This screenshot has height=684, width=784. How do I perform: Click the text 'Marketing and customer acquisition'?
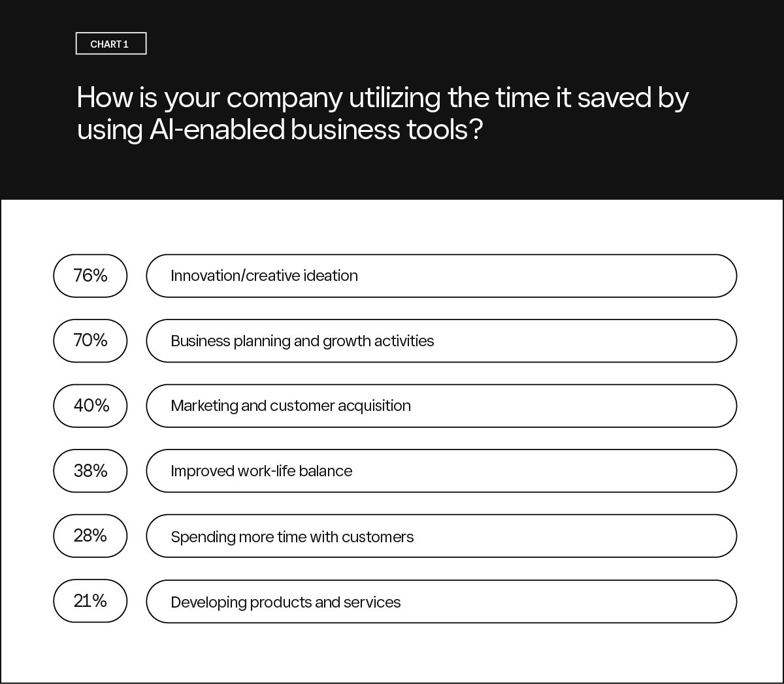291,406
